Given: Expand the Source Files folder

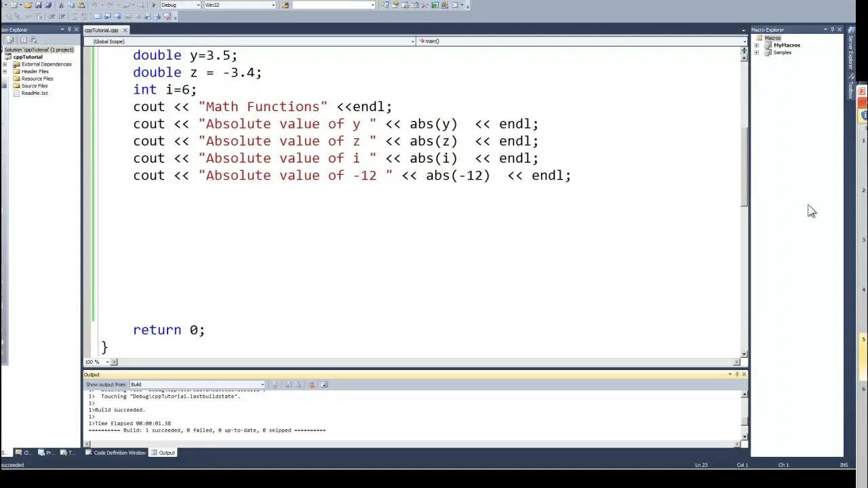Looking at the screenshot, I should click(5, 86).
